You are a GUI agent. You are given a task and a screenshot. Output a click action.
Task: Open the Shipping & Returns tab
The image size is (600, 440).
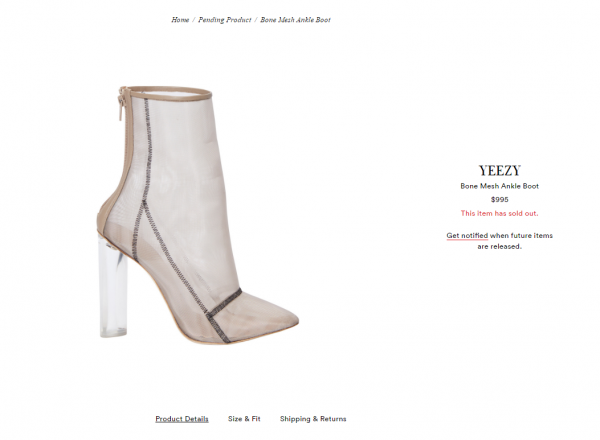coord(313,419)
